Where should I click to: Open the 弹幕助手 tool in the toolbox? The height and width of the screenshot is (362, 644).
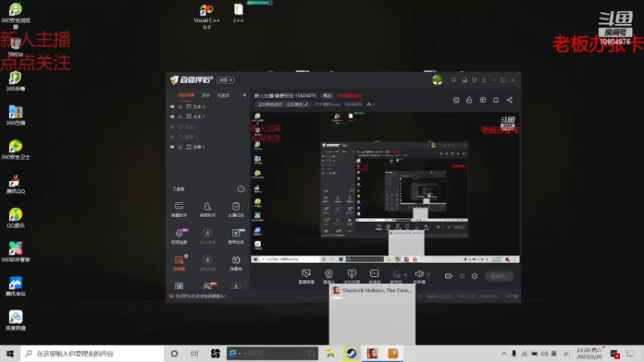[x=179, y=209]
